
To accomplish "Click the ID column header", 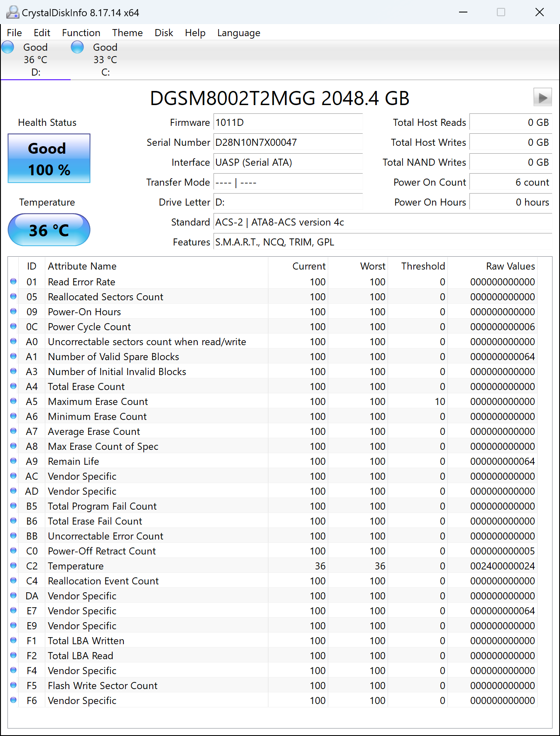I will [x=32, y=266].
